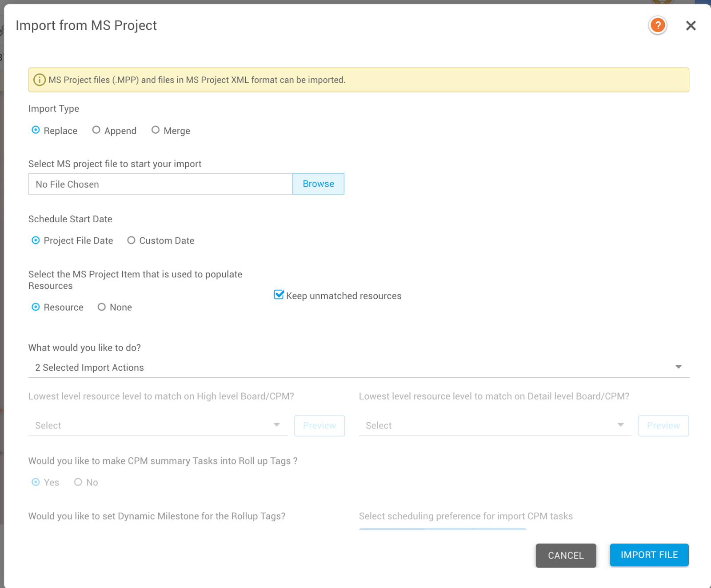This screenshot has width=711, height=588.
Task: Toggle Keep unmatched resources checkbox
Action: coord(279,295)
